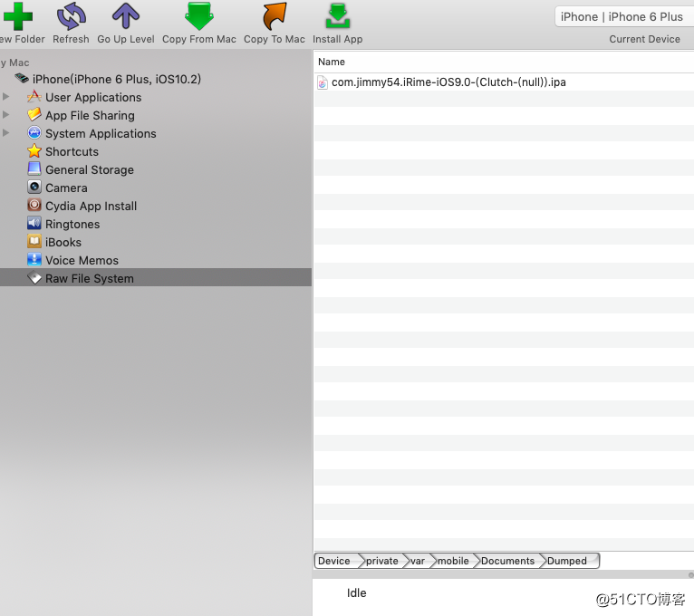Click the Refresh toolbar label
Image resolution: width=694 pixels, height=616 pixels.
71,39
